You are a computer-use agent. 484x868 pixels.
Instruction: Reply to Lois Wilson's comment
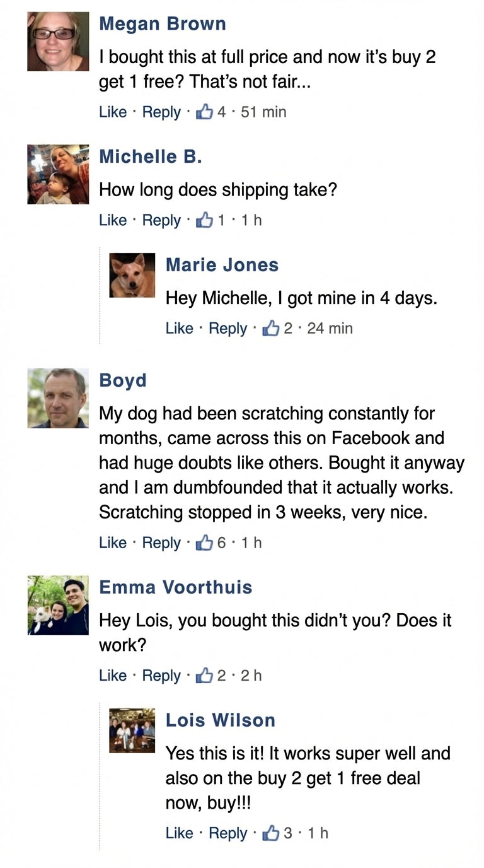pyautogui.click(x=228, y=833)
